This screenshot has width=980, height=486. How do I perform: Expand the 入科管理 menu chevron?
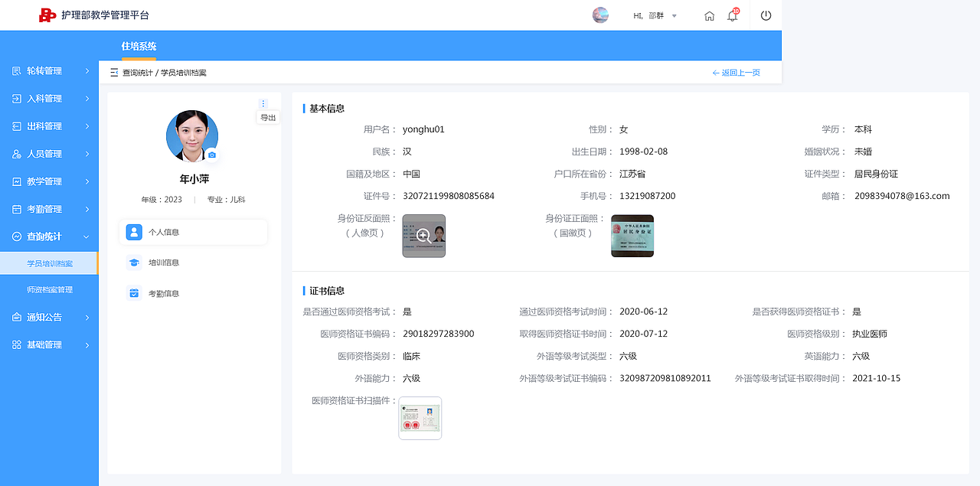pos(87,98)
